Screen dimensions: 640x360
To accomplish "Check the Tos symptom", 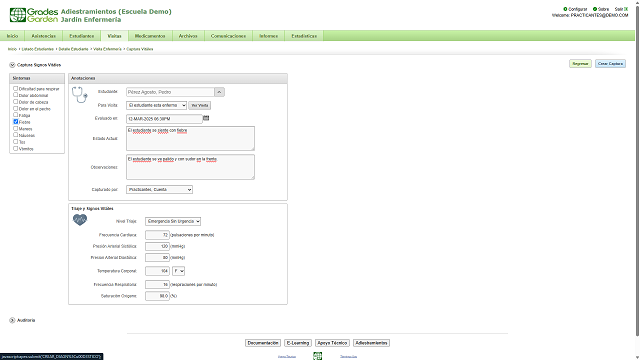I will 16,142.
